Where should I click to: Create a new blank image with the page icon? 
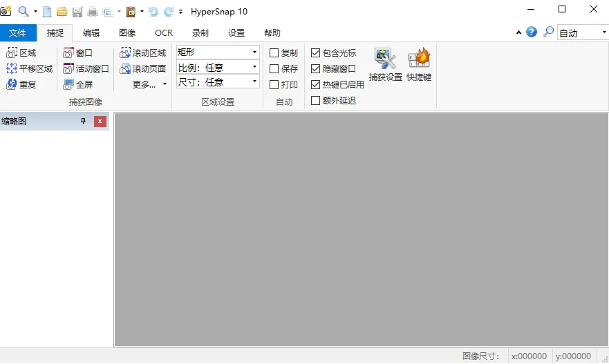click(47, 12)
